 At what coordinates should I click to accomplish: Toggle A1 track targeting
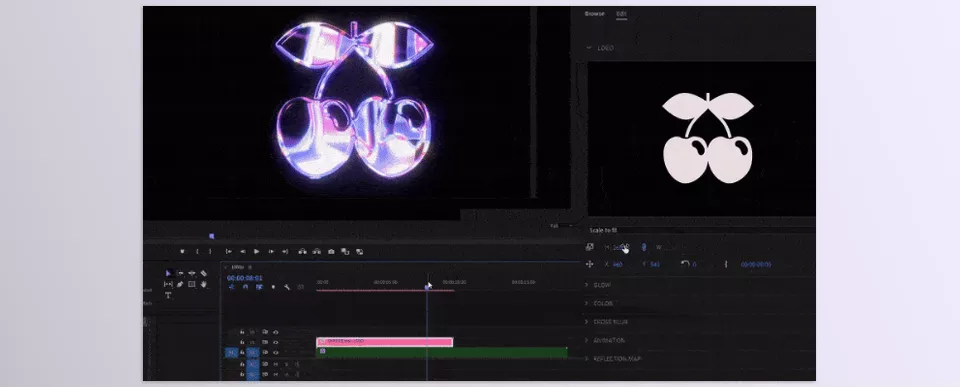click(252, 364)
